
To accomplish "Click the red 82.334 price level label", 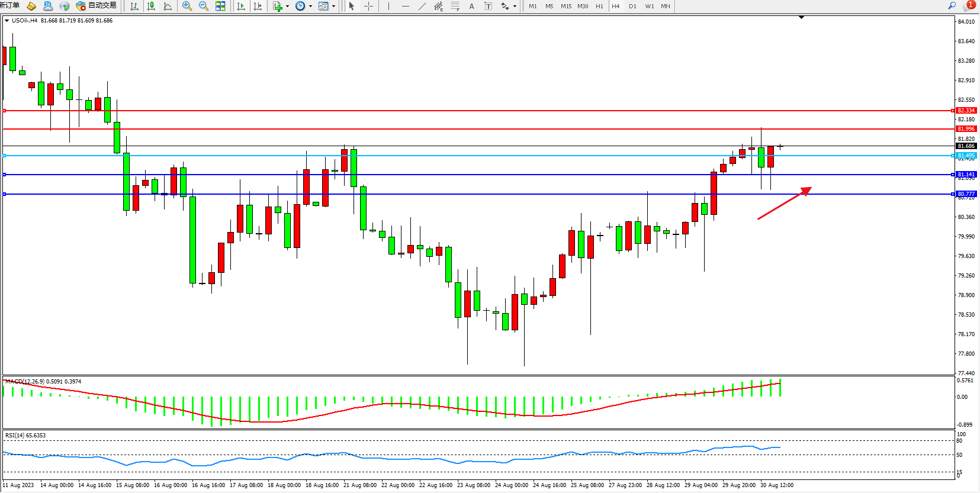I will [966, 111].
